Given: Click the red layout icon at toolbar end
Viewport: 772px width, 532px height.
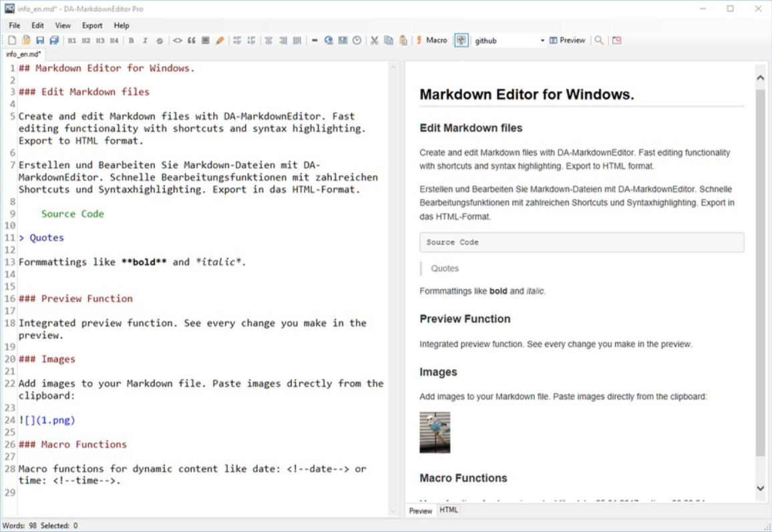Looking at the screenshot, I should pyautogui.click(x=617, y=40).
